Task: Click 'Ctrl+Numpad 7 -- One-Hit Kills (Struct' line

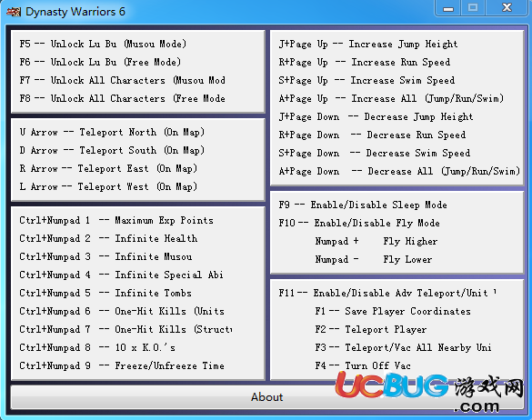Action: tap(125, 329)
